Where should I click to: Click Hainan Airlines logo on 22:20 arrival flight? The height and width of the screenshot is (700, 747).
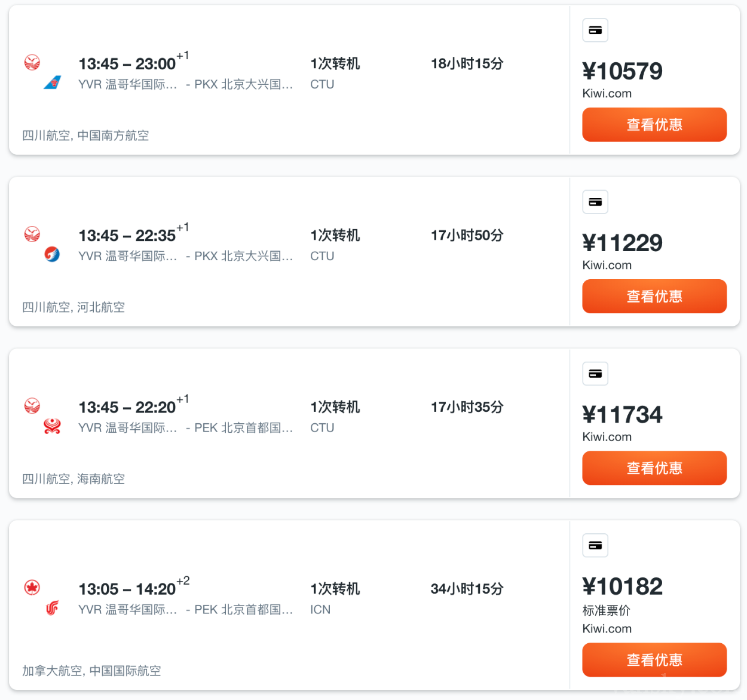pos(53,426)
